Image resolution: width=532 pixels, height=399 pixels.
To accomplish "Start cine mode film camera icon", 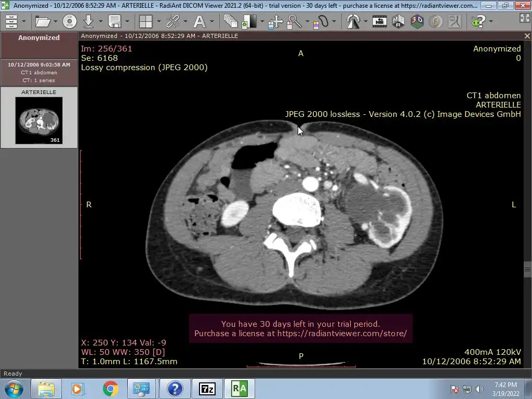I will (x=380, y=21).
